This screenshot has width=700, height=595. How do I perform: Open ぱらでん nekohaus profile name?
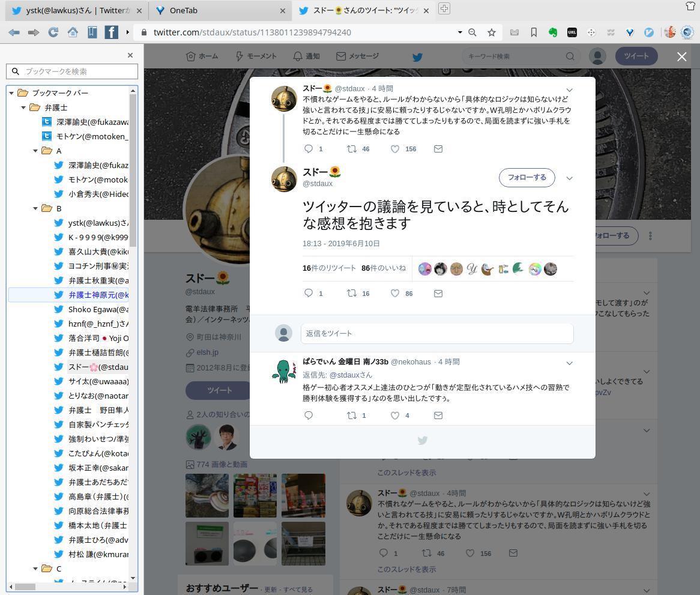(346, 362)
